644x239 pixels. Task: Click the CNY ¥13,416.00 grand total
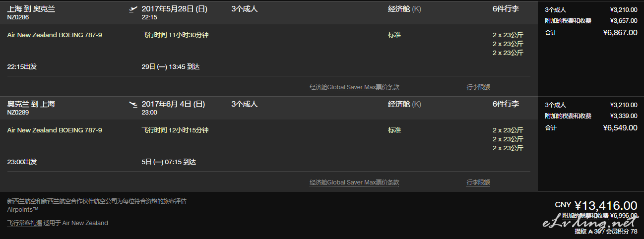[596, 205]
